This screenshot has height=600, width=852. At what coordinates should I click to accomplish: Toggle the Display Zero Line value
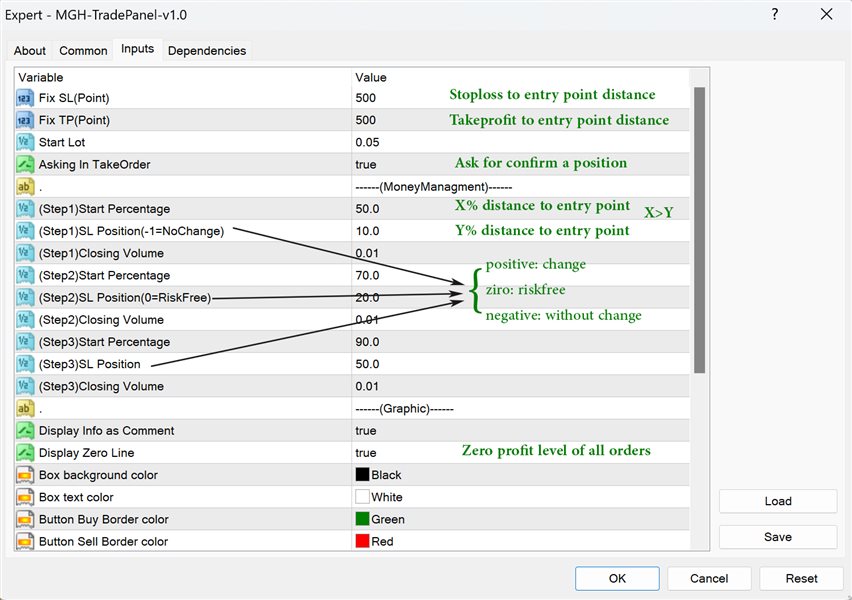[366, 453]
